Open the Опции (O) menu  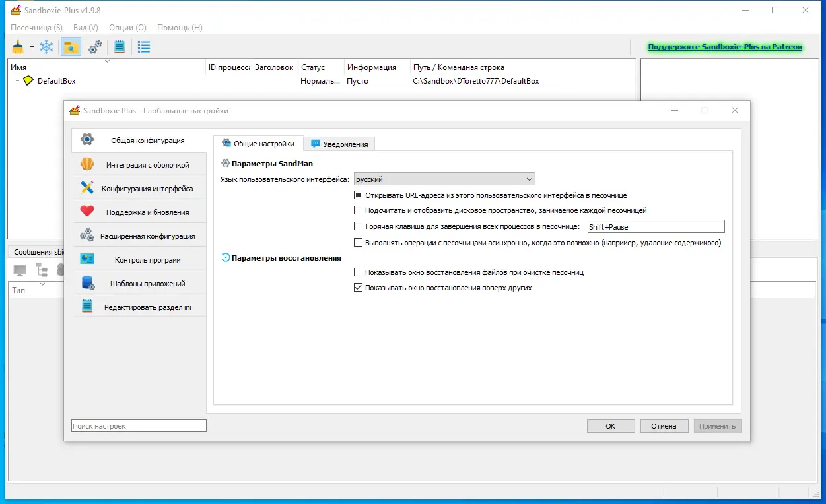coord(127,28)
